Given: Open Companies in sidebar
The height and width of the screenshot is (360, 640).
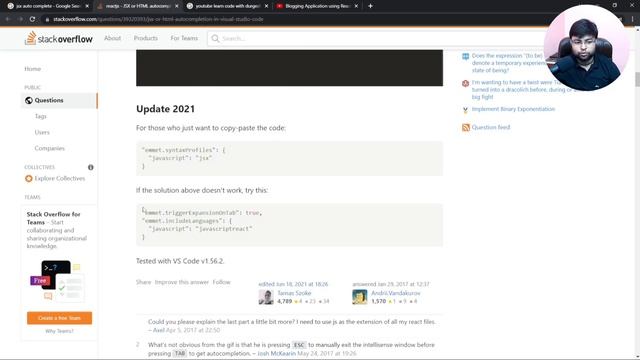Looking at the screenshot, I should (x=50, y=148).
